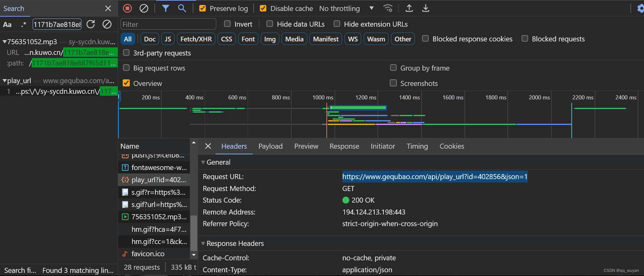Enable Invert filter checkbox
Viewport: 644px width, 276px height.
click(228, 24)
